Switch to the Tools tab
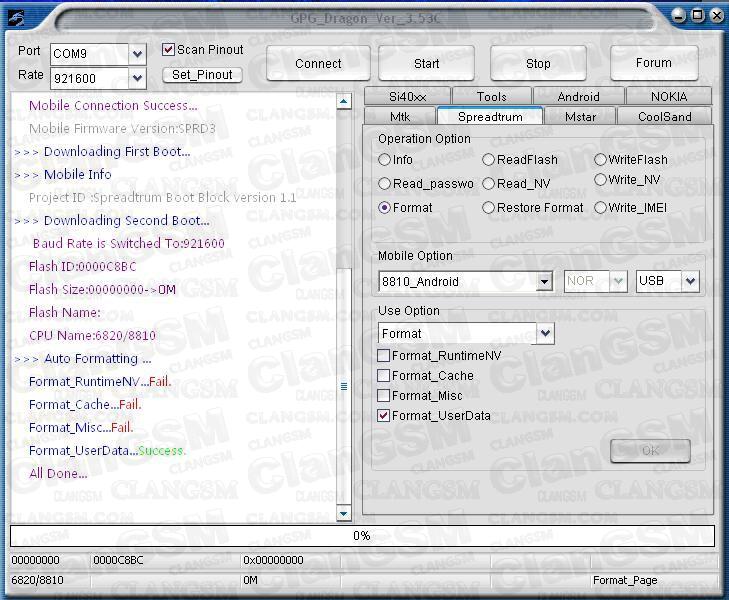 pos(491,97)
